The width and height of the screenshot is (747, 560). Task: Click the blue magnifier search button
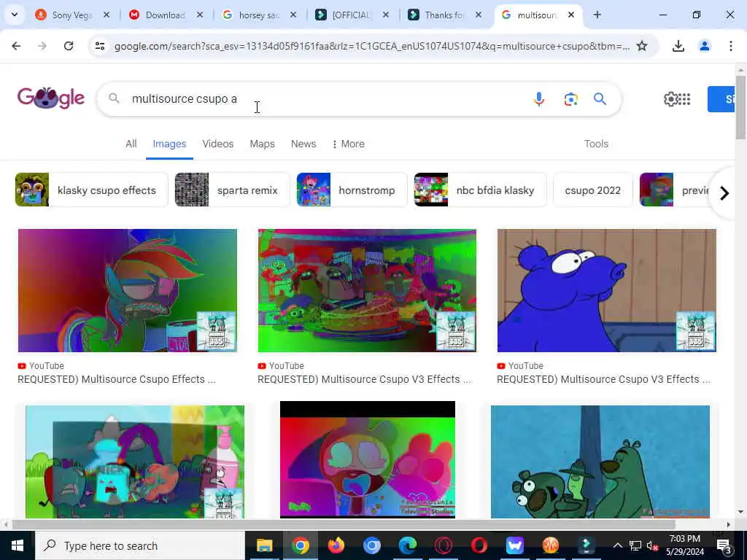[x=600, y=98]
